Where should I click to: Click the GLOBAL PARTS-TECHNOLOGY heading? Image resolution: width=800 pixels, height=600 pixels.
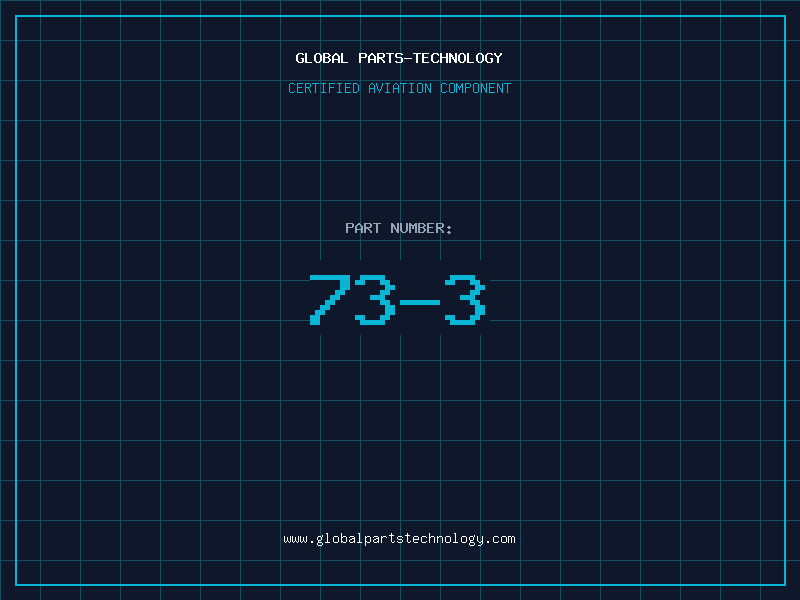(399, 58)
